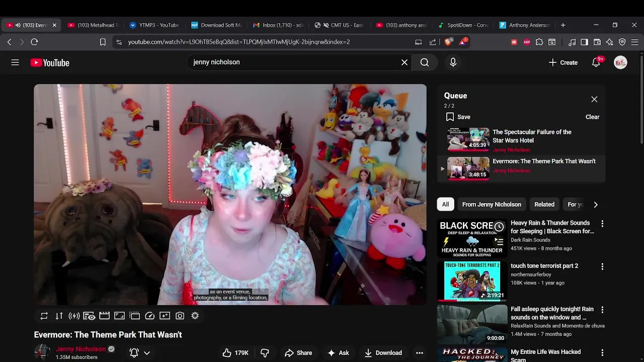Click the Create button

(563, 62)
